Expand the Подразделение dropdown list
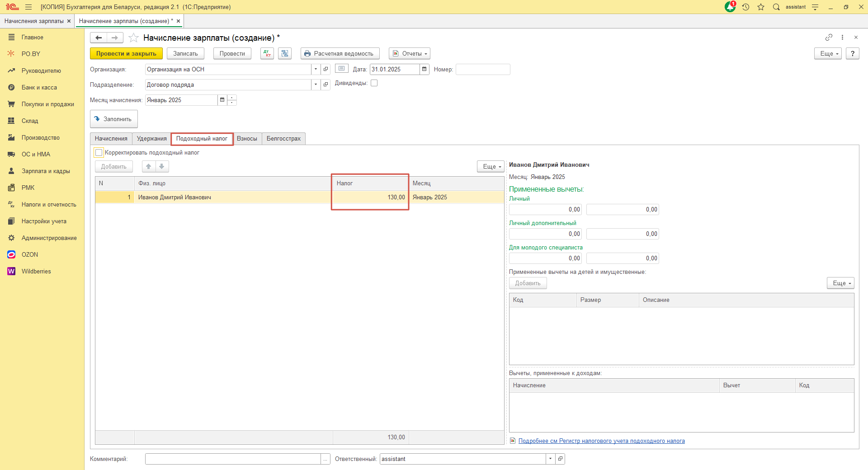The height and width of the screenshot is (470, 868). pos(316,85)
